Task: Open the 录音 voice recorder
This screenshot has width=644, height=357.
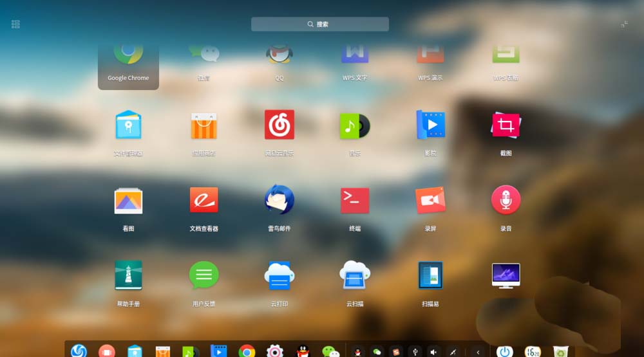Action: 506,200
